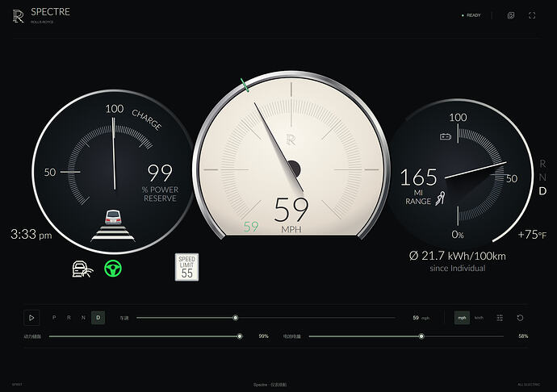Click the screenshot image icon near READY
Image resolution: width=557 pixels, height=392 pixels.
pos(511,15)
